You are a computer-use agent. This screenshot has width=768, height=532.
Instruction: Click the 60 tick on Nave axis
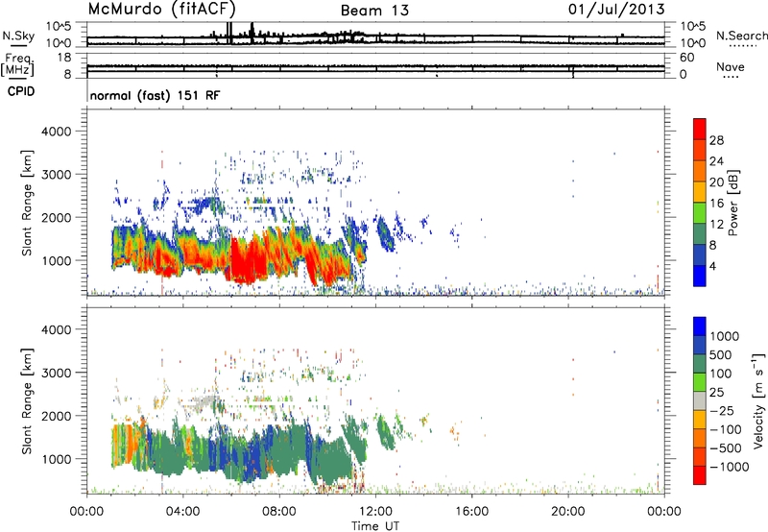point(686,58)
